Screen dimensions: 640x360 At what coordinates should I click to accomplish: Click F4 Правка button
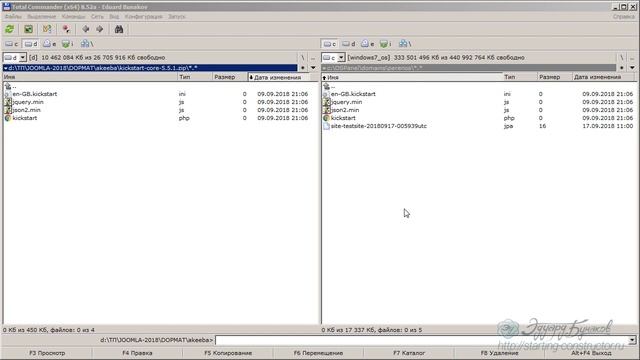(137, 353)
